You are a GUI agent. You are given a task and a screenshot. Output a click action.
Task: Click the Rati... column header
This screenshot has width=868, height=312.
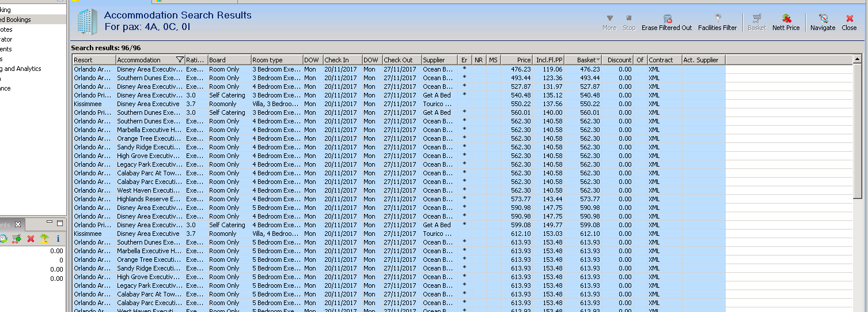tap(196, 60)
